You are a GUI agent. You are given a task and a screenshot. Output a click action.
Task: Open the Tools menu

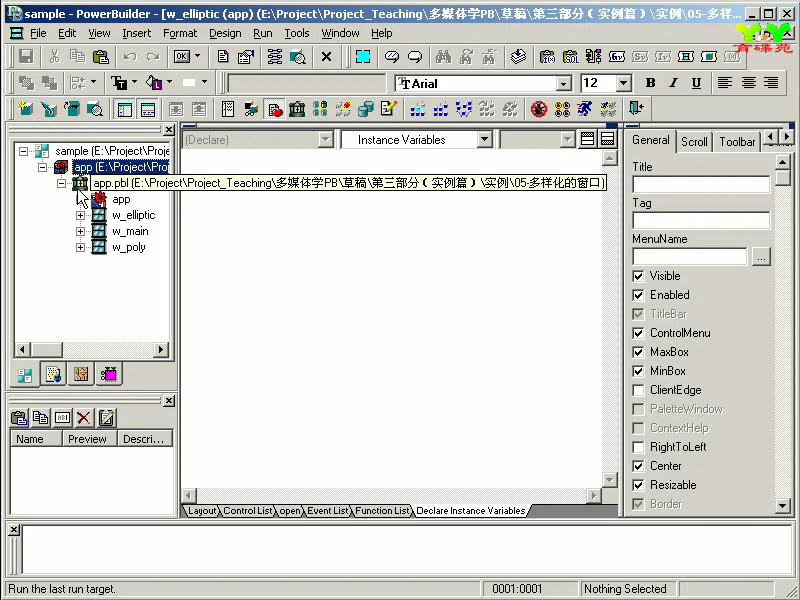(297, 34)
